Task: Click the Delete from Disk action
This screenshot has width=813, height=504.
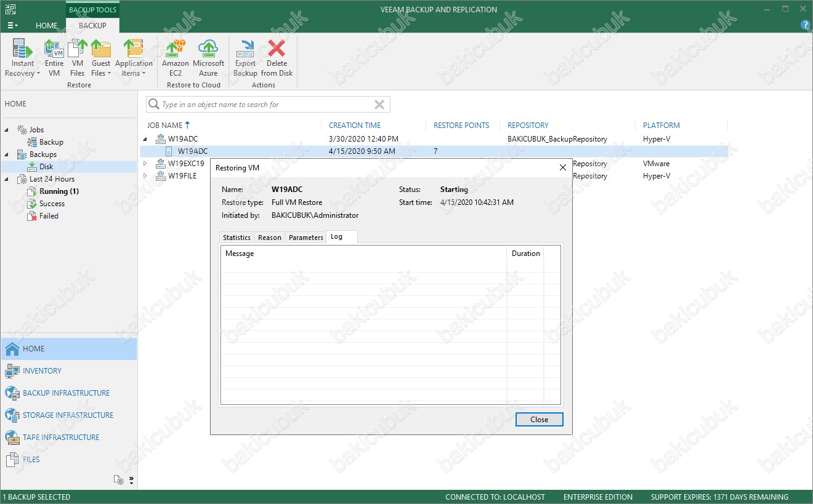Action: click(x=277, y=58)
